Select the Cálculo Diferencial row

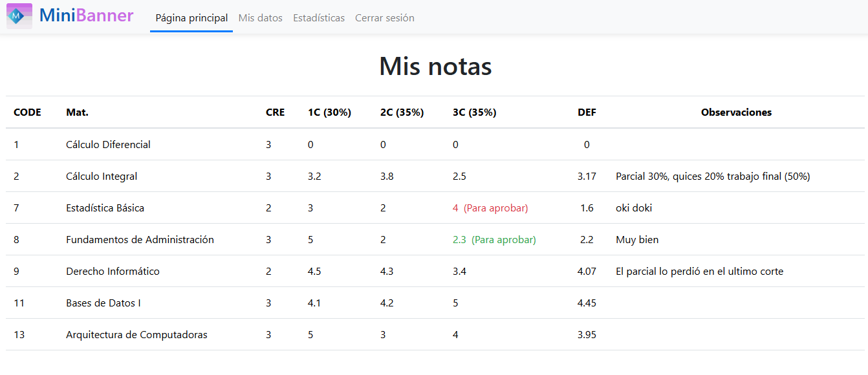(x=435, y=144)
